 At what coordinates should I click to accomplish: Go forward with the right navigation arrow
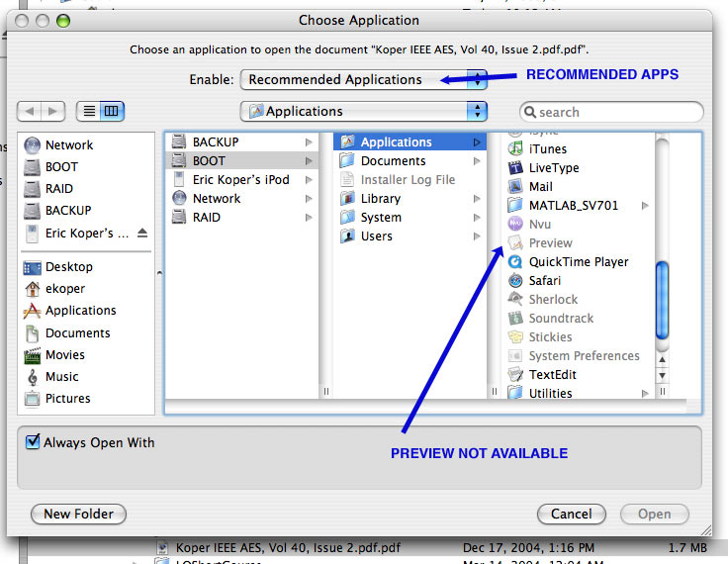[52, 111]
